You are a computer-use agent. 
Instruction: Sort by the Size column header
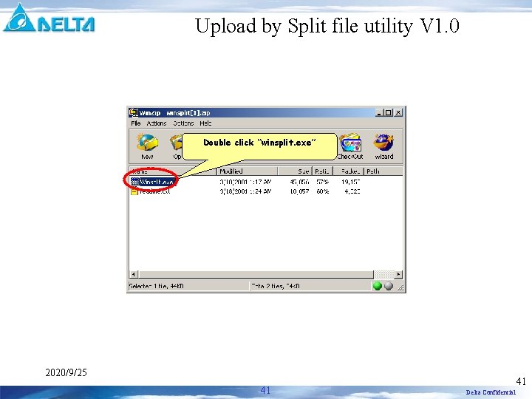point(295,171)
